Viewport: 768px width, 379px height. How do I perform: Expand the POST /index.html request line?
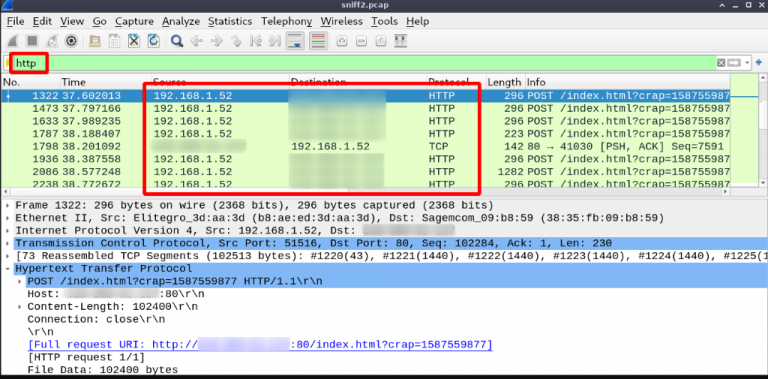pos(20,282)
